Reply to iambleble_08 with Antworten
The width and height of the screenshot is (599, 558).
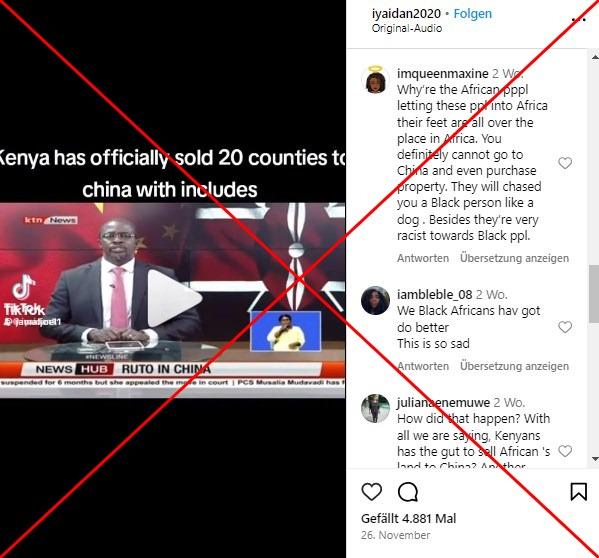pyautogui.click(x=423, y=366)
